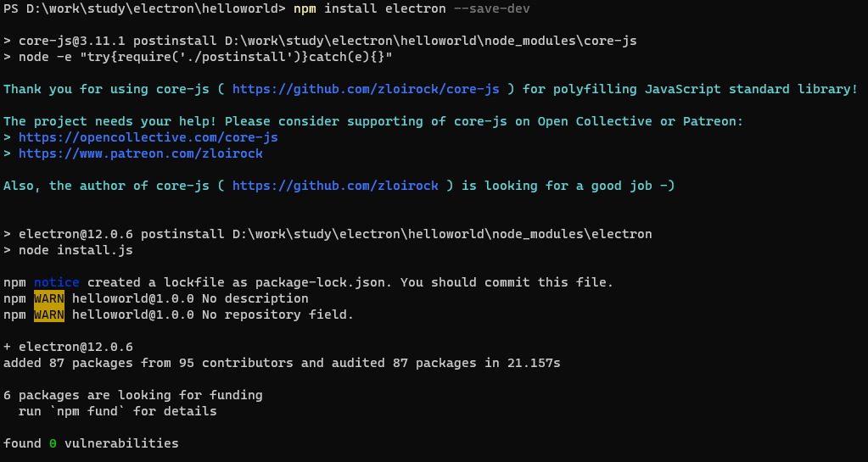Open the github.com/zloirock author profile link
Screen dimensions: 868x462
(335, 186)
